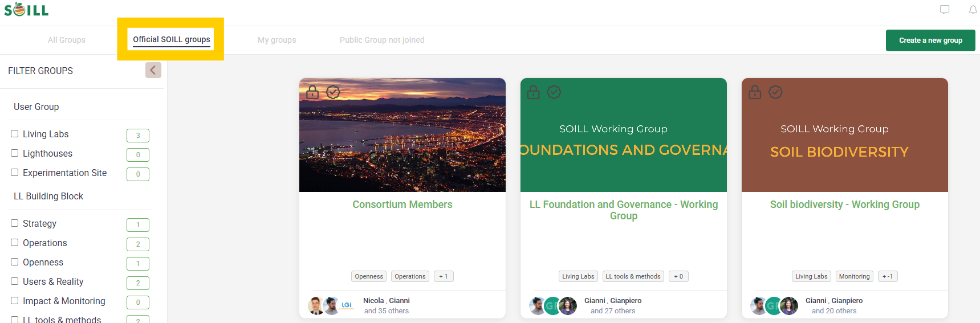Viewport: 980px width, 323px height.
Task: Toggle the Users & Reality filter
Action: [15, 281]
